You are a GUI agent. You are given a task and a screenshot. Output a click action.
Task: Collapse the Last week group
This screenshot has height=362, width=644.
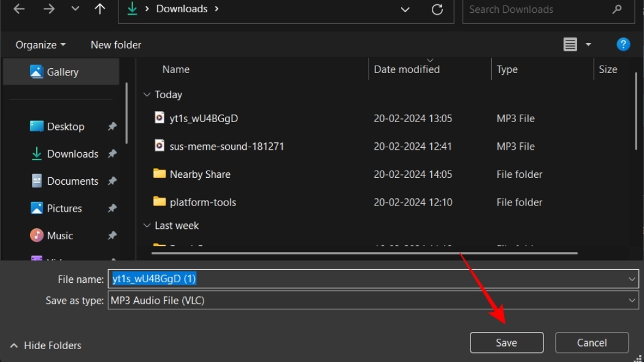coord(147,226)
